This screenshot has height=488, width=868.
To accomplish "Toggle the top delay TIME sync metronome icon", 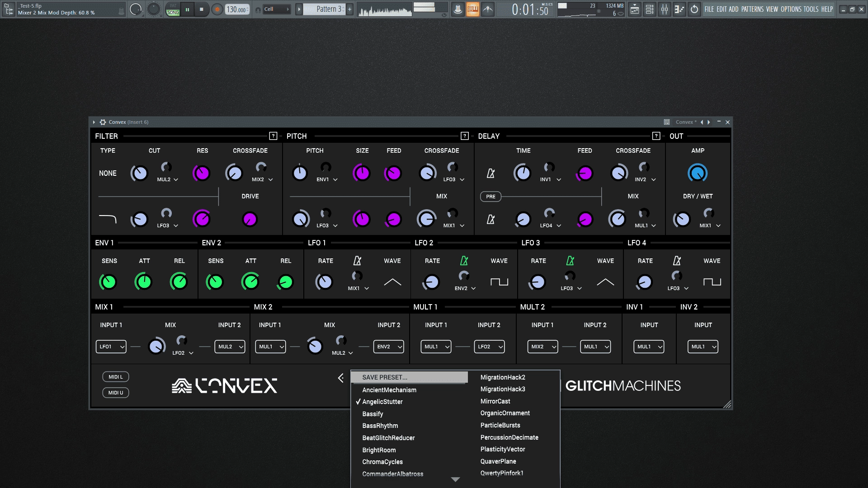I will [x=491, y=173].
